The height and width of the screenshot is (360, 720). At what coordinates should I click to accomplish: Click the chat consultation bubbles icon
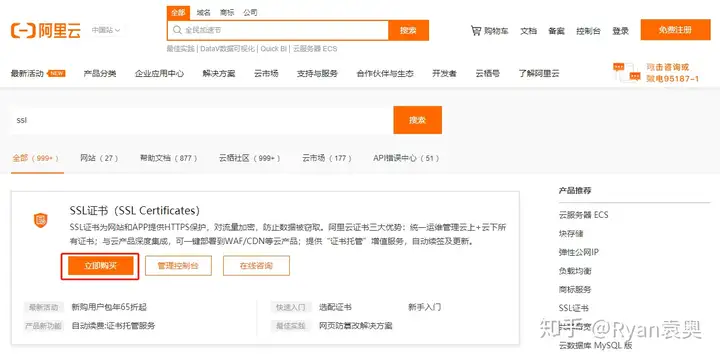point(626,72)
